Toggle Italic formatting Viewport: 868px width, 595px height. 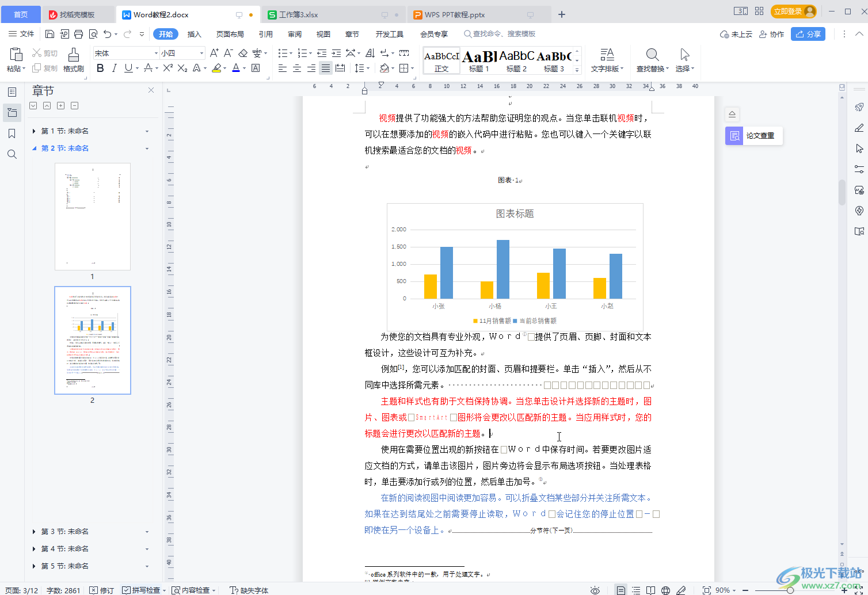point(114,68)
